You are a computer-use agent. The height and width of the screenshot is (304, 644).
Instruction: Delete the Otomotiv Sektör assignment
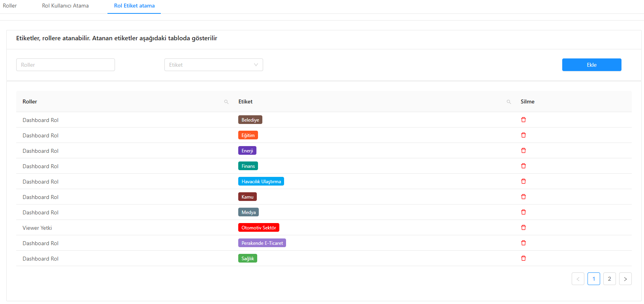(523, 227)
